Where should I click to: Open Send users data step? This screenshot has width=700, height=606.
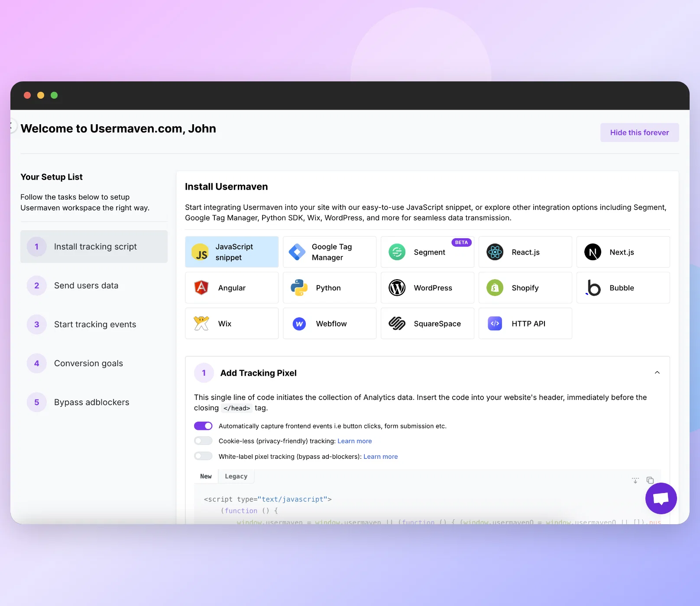click(x=94, y=286)
